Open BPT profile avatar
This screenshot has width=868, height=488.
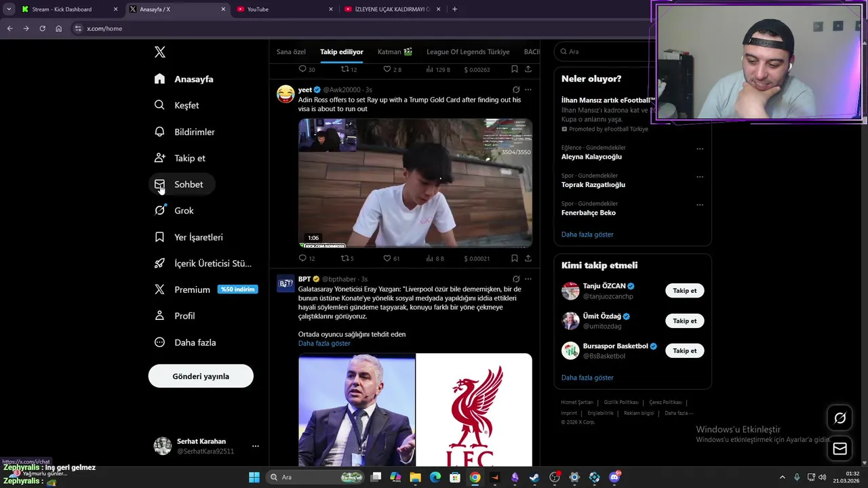click(285, 283)
